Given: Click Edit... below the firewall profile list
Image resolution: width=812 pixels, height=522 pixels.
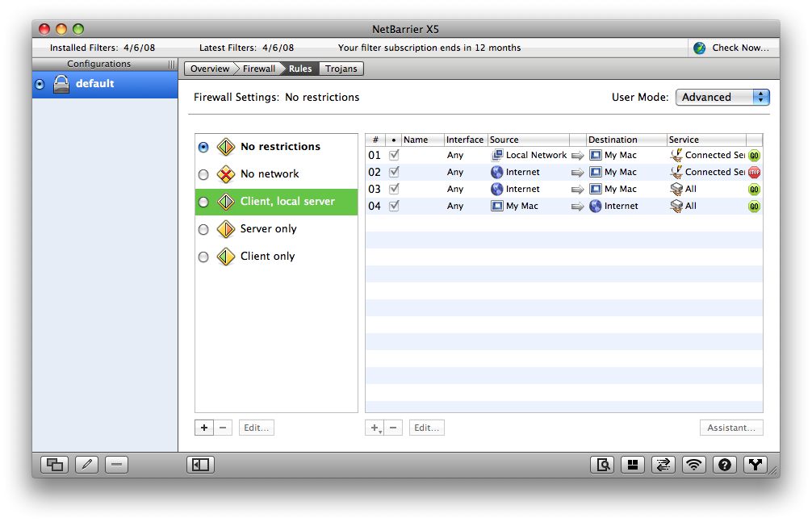Looking at the screenshot, I should 257,428.
